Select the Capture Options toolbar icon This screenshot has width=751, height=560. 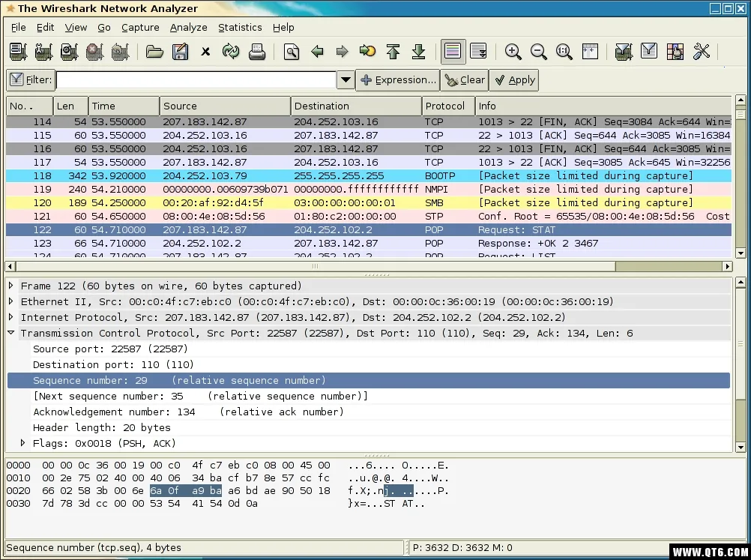click(x=43, y=51)
